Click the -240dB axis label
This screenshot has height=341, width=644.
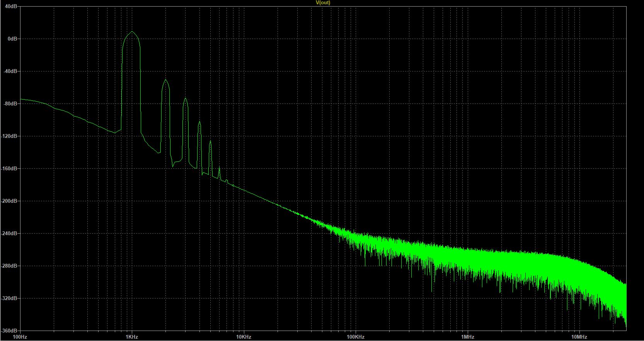[10, 234]
